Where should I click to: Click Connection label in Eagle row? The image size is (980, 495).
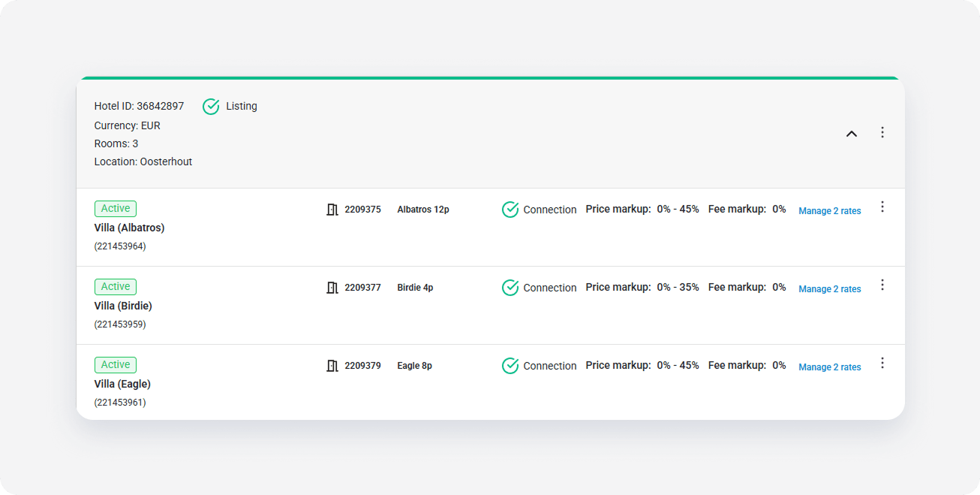coord(550,366)
